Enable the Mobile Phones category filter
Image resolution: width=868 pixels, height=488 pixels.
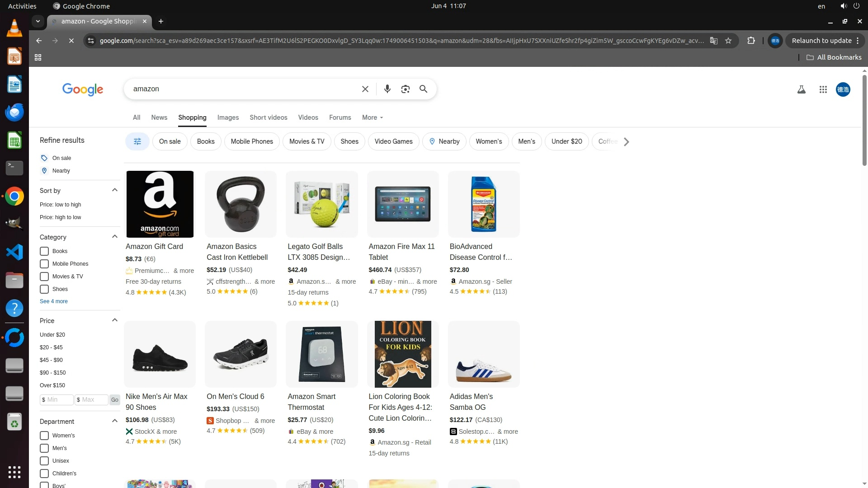[x=44, y=264]
